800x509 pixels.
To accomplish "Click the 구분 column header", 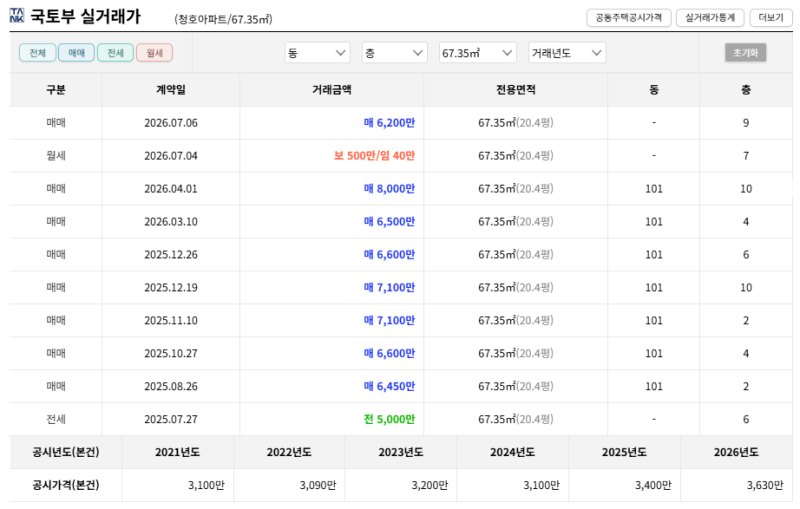I will (56, 90).
